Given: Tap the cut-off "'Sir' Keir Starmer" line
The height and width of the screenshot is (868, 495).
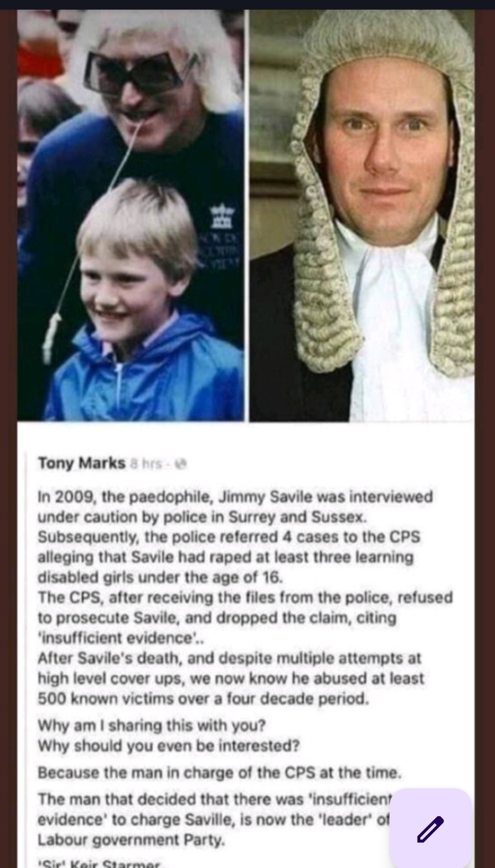Looking at the screenshot, I should pyautogui.click(x=99, y=863).
